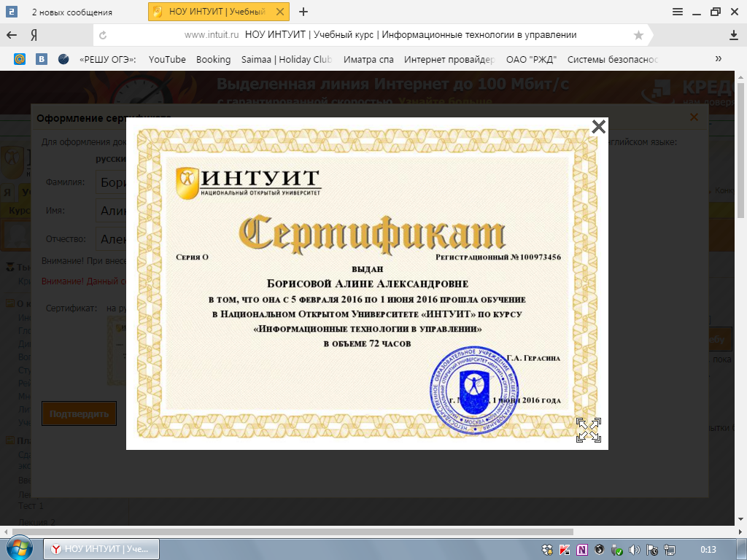Open the network connection tray icon

(670, 550)
